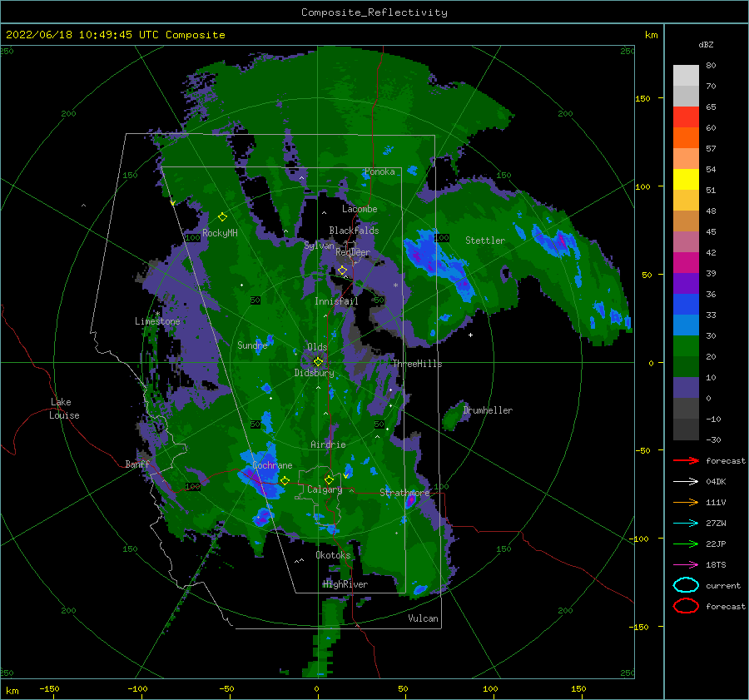
Task: Click the Airdrie label
Action: 328,444
